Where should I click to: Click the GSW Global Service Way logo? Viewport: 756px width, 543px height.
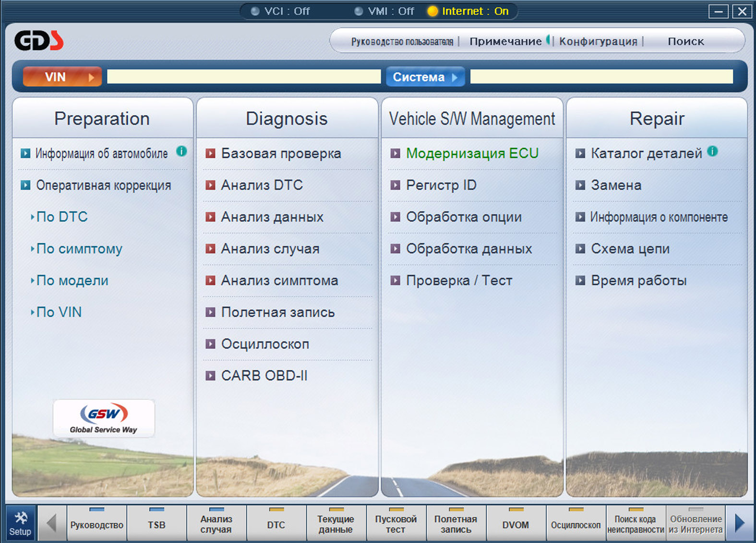(x=104, y=418)
